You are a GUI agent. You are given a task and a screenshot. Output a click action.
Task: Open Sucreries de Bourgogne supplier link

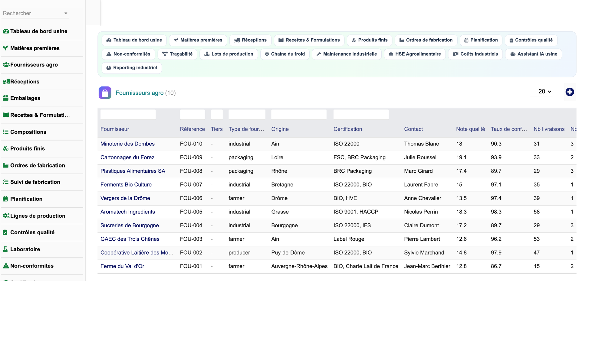(130, 226)
